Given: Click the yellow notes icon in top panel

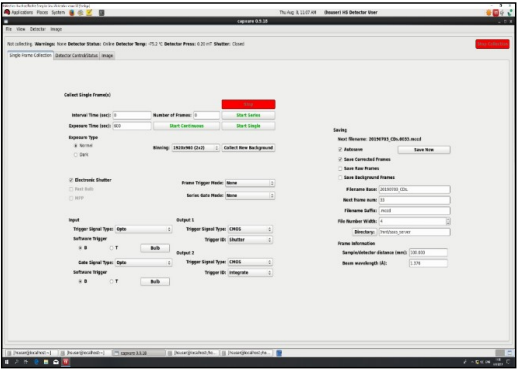Looking at the screenshot, I should pyautogui.click(x=89, y=12).
